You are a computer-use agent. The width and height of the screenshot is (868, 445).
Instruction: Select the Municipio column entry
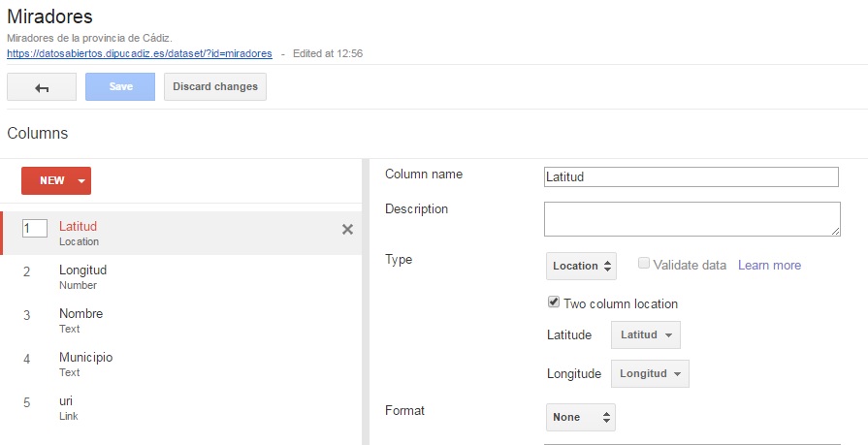pos(181,365)
